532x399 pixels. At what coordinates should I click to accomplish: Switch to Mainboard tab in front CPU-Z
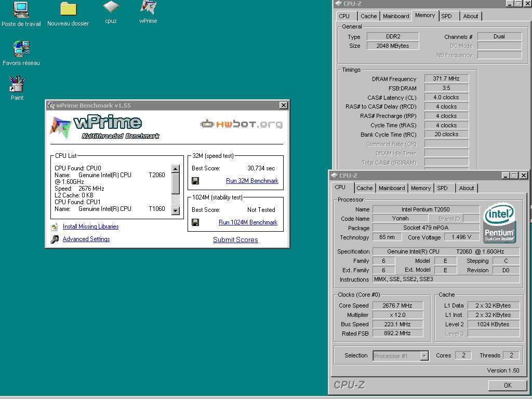392,188
